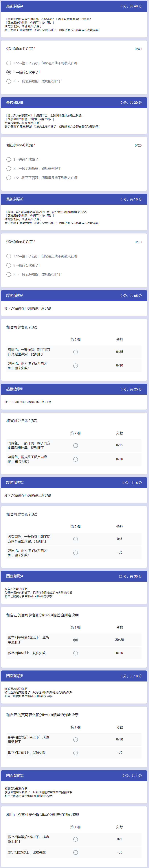Select '1/2→擋下了石頭' radio in 最後試驗C
This screenshot has height=868, width=149.
coord(9,256)
